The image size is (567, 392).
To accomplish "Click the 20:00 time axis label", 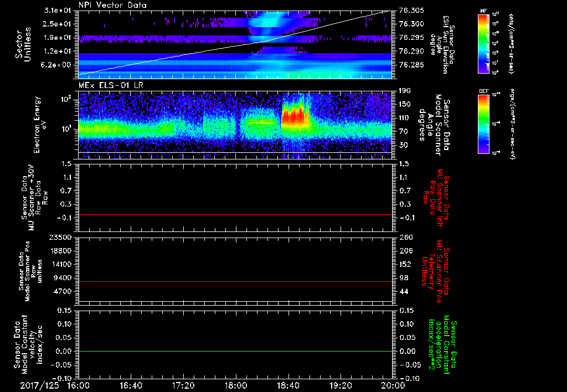I will tap(393, 385).
